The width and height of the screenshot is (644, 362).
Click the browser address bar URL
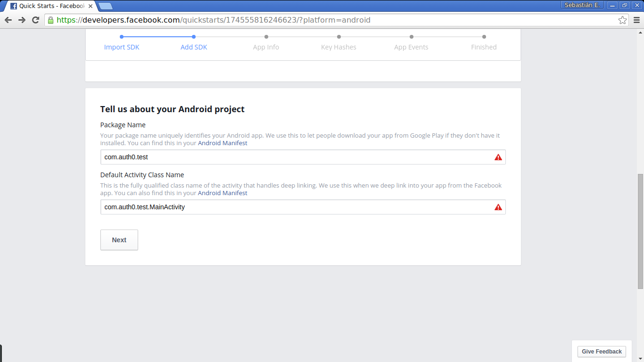tap(214, 20)
